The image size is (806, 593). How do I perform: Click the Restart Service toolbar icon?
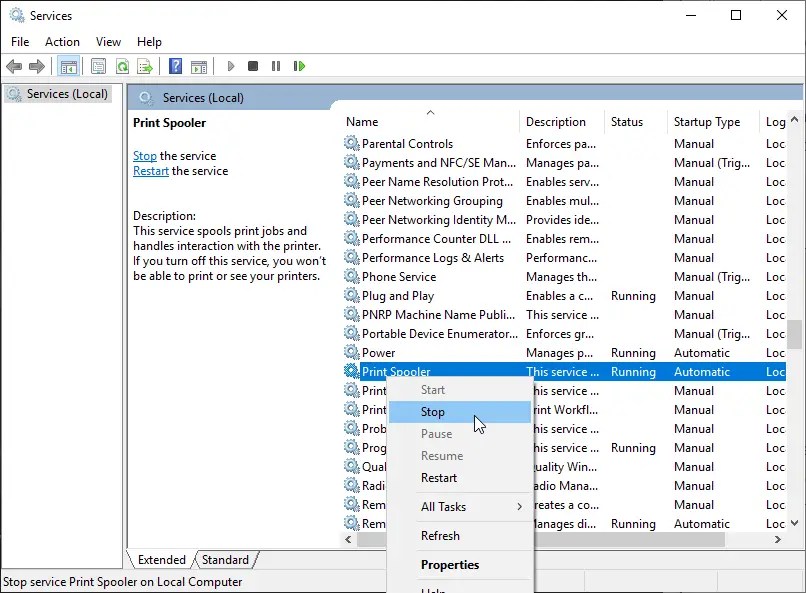point(299,66)
